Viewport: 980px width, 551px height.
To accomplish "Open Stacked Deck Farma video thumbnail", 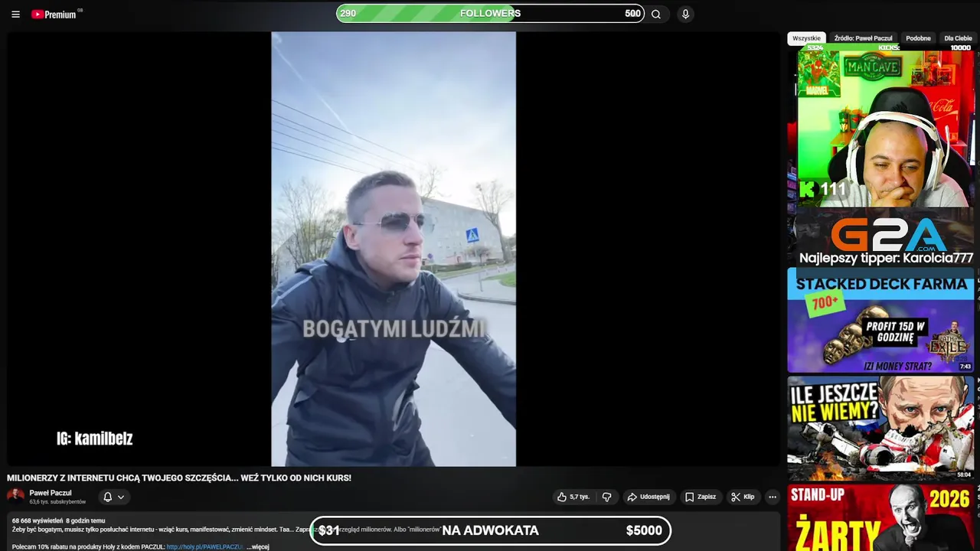I will coord(880,320).
